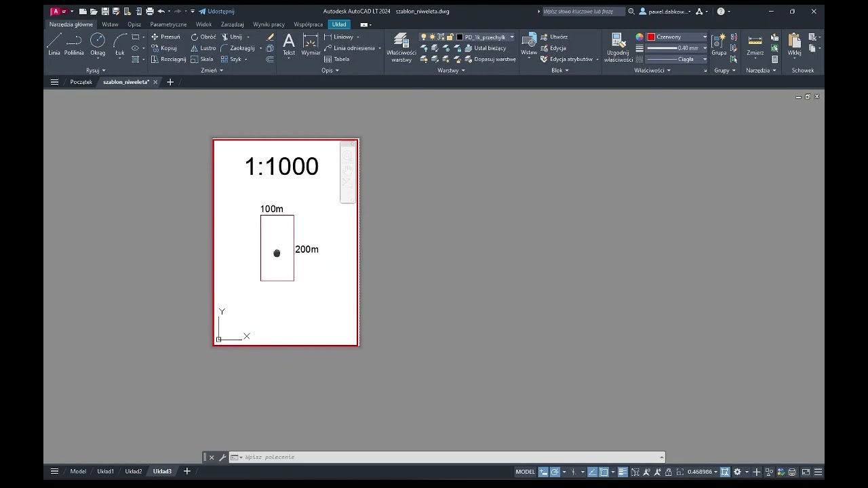Open the Widok ribbon tab

pyautogui.click(x=203, y=24)
